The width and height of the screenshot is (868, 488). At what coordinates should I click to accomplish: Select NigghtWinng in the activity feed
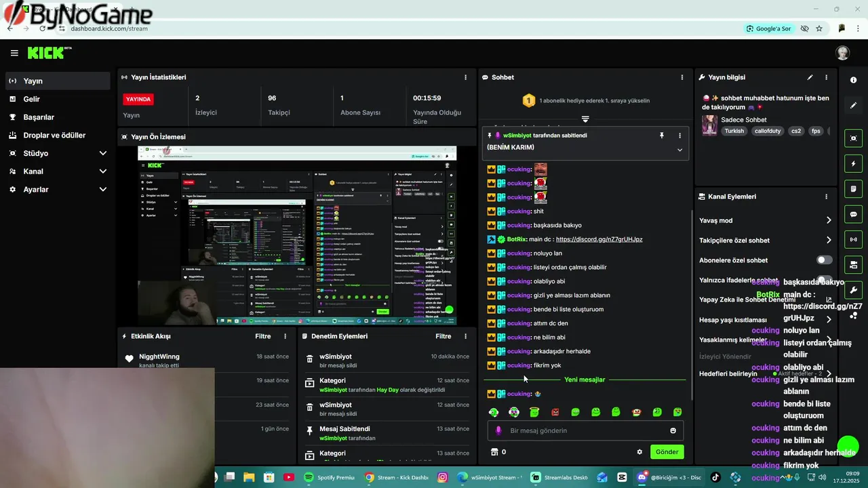pos(159,357)
